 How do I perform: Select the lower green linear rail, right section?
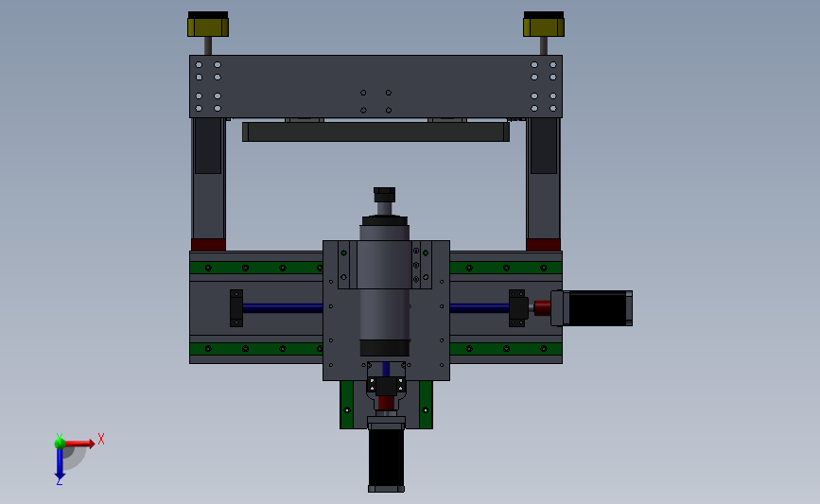pyautogui.click(x=506, y=349)
